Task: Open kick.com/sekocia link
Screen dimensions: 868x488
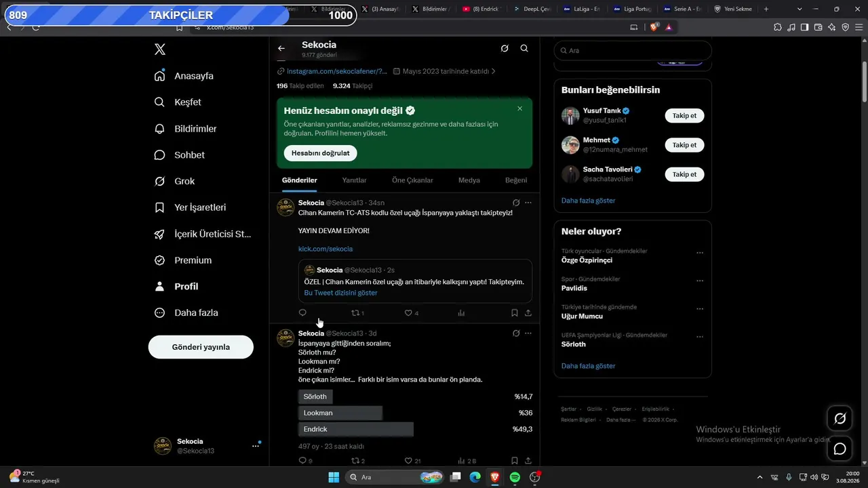Action: click(325, 249)
